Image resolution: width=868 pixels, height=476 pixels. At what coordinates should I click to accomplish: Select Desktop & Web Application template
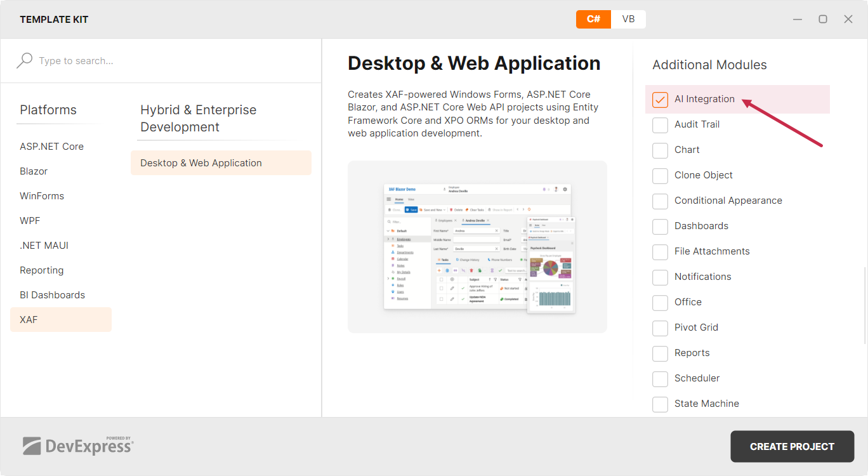(221, 162)
